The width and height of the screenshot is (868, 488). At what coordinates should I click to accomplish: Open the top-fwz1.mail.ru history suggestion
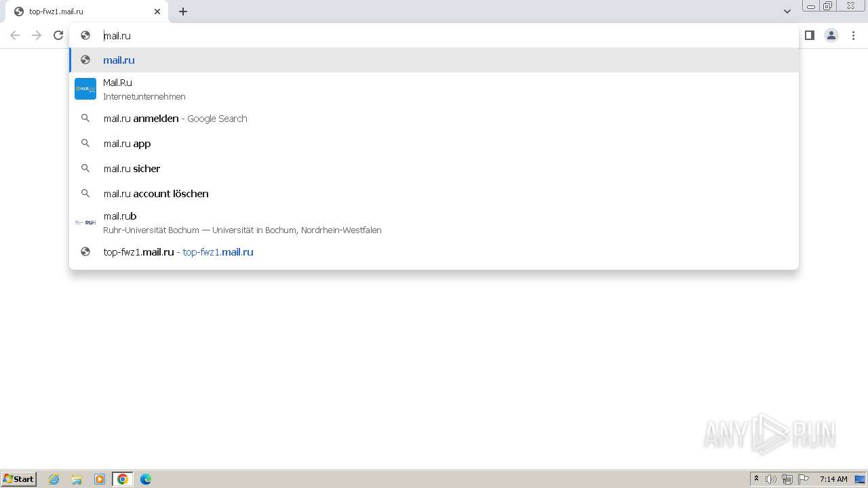coord(434,252)
